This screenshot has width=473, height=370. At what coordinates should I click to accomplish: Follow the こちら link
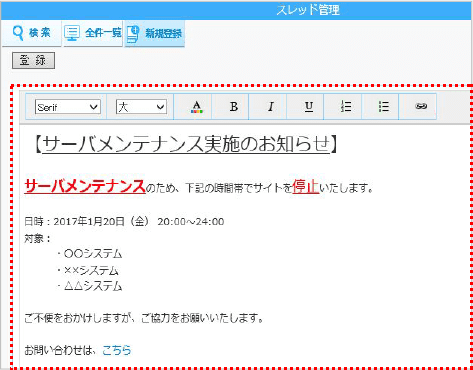117,350
